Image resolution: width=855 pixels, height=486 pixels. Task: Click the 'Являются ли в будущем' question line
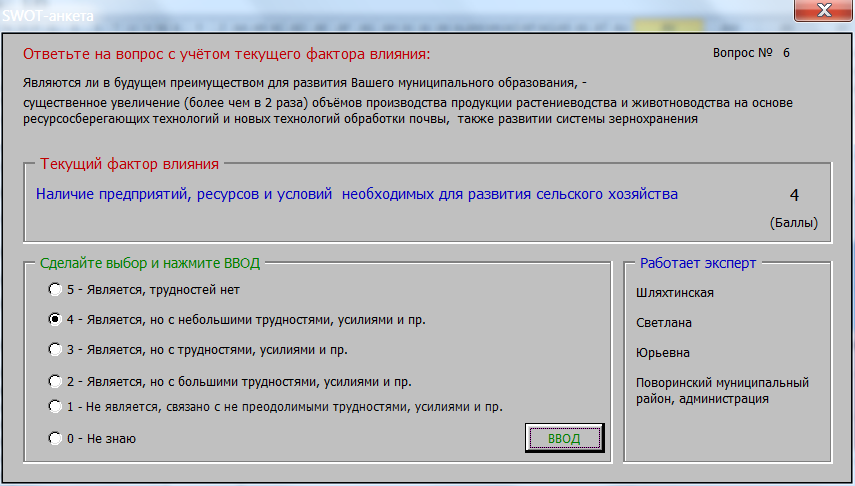coord(305,83)
